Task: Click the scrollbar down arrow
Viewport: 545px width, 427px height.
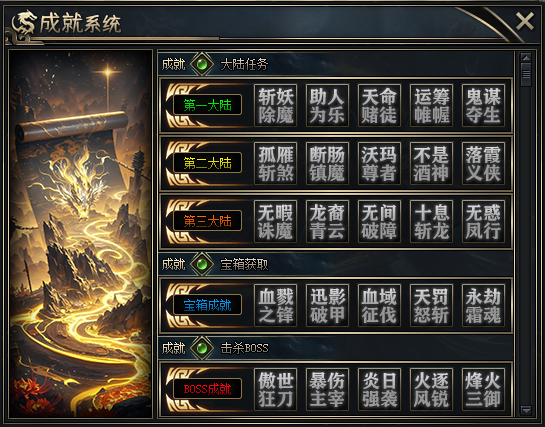Action: tap(526, 410)
